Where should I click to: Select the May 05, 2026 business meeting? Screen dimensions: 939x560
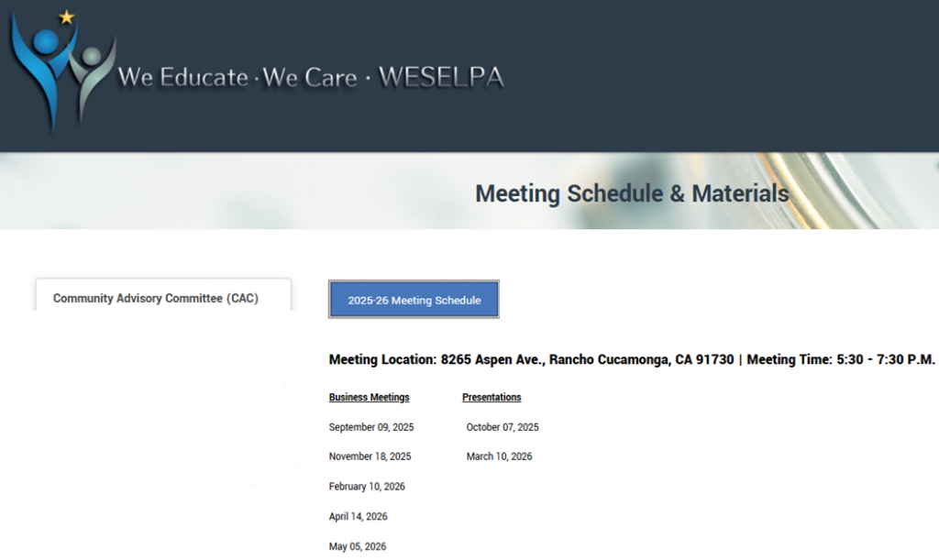pyautogui.click(x=357, y=546)
